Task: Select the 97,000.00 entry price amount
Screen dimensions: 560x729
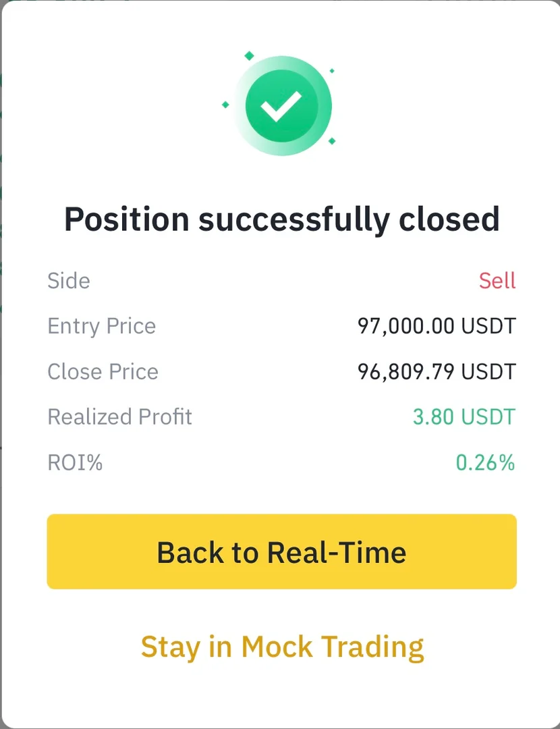Action: (405, 326)
